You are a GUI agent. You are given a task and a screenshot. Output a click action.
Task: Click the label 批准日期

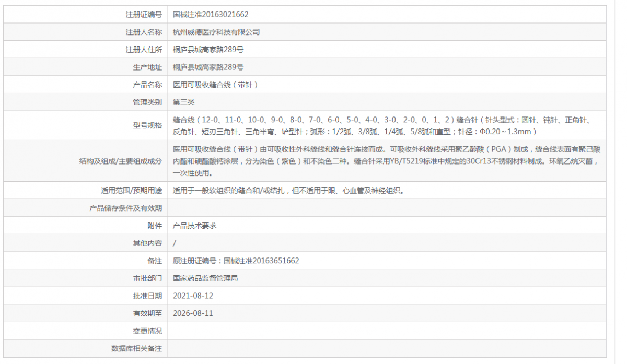coord(148,296)
